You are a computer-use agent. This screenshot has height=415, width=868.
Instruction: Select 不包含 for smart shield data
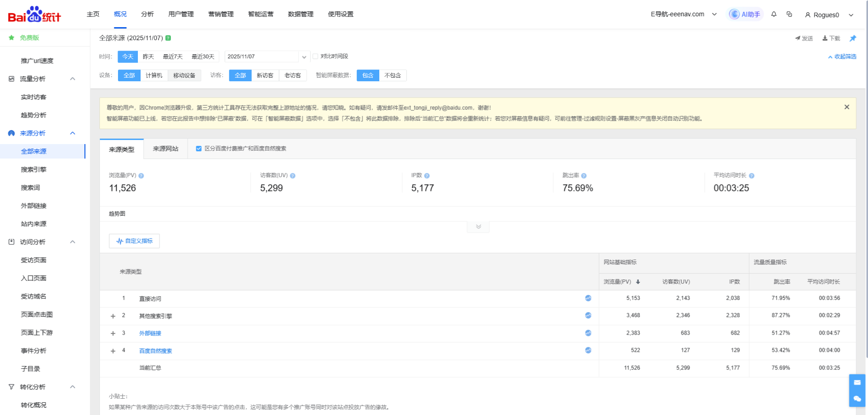392,75
